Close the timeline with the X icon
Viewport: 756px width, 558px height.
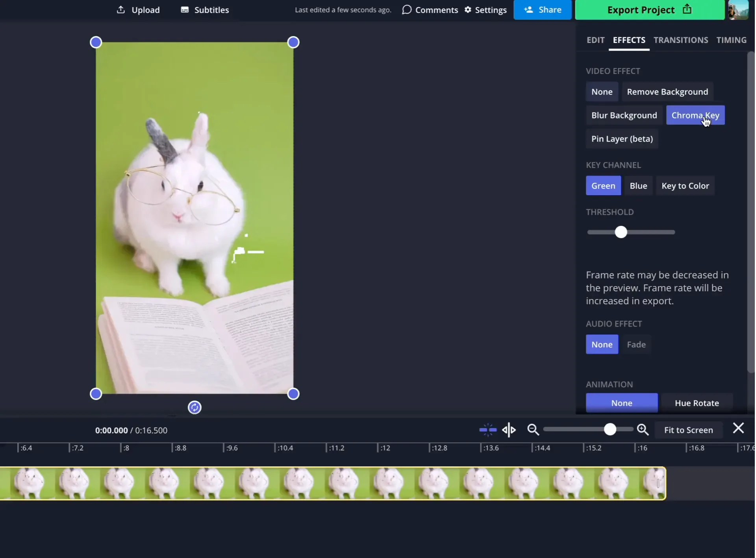pyautogui.click(x=738, y=428)
